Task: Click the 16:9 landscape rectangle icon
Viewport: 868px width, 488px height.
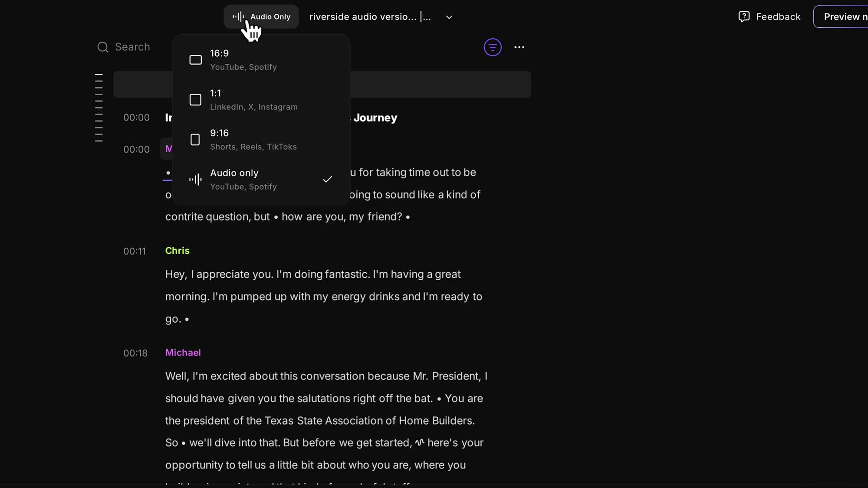Action: [196, 60]
